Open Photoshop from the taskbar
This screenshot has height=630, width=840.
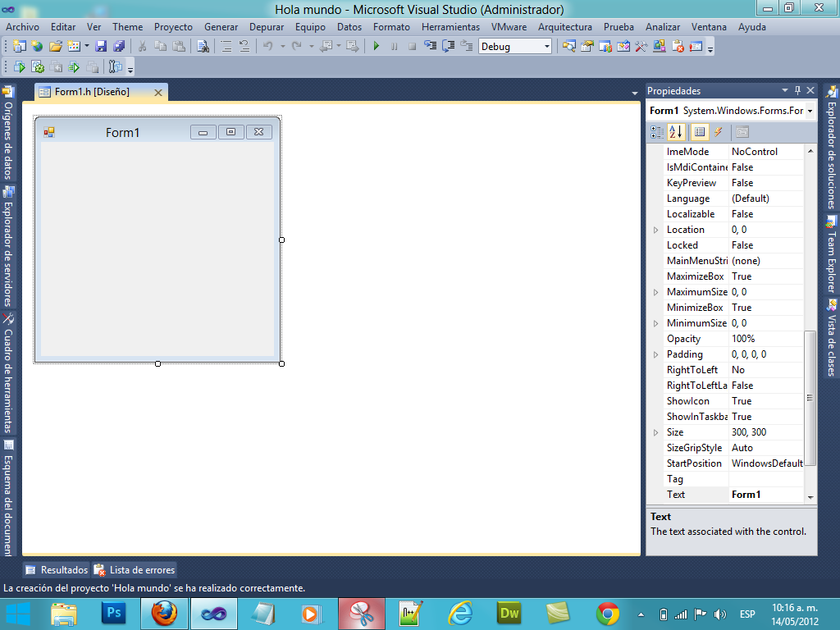(x=114, y=614)
